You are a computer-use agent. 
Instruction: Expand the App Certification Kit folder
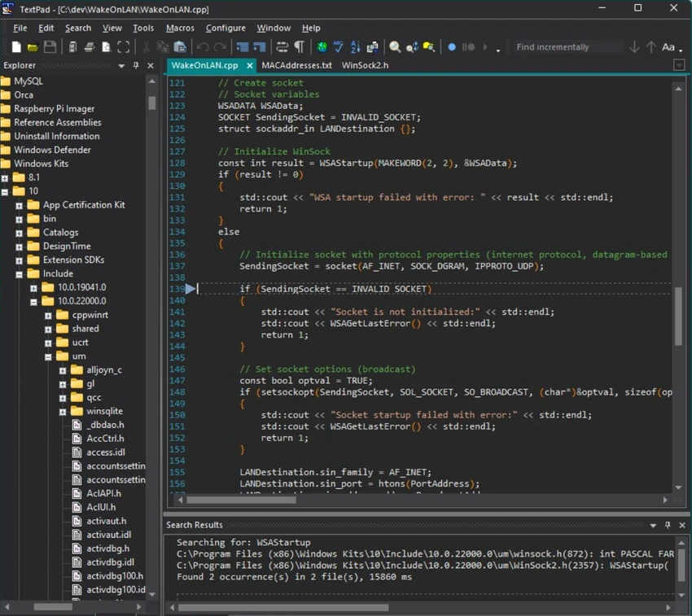click(x=19, y=206)
